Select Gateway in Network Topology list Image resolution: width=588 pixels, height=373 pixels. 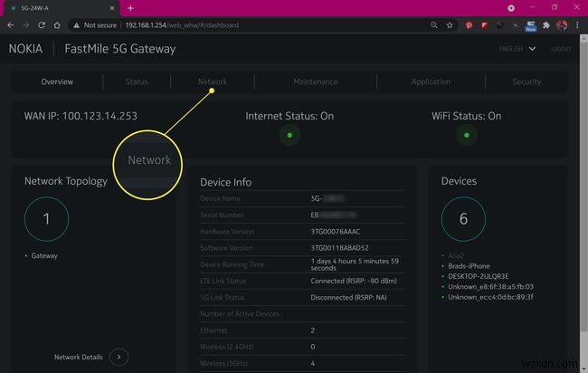pyautogui.click(x=44, y=255)
